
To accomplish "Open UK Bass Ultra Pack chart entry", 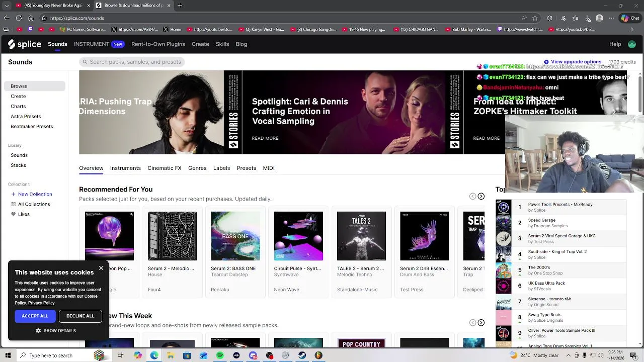I will [x=561, y=286].
